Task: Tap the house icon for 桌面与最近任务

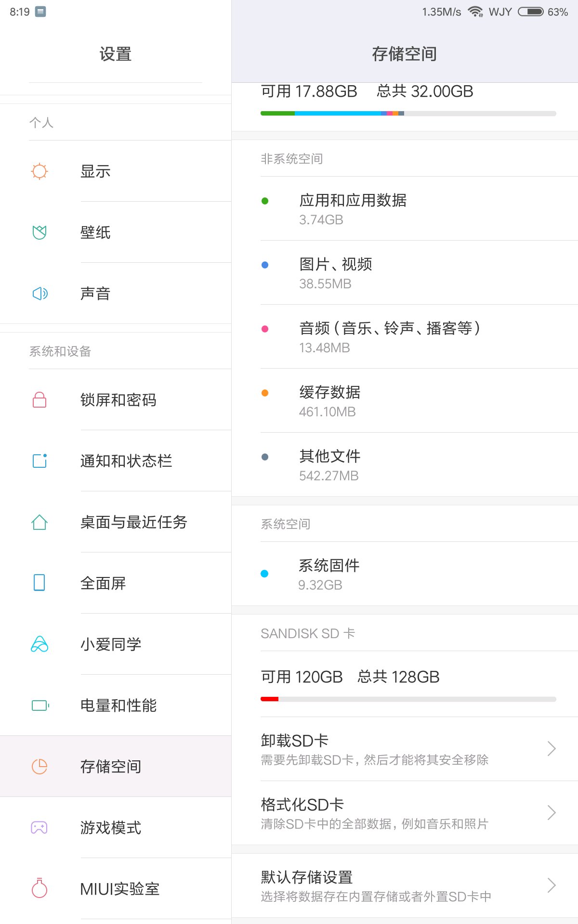Action: (39, 522)
